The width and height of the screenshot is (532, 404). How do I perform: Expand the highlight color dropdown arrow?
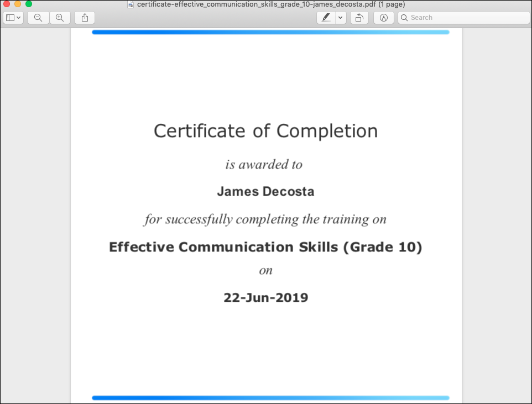340,18
